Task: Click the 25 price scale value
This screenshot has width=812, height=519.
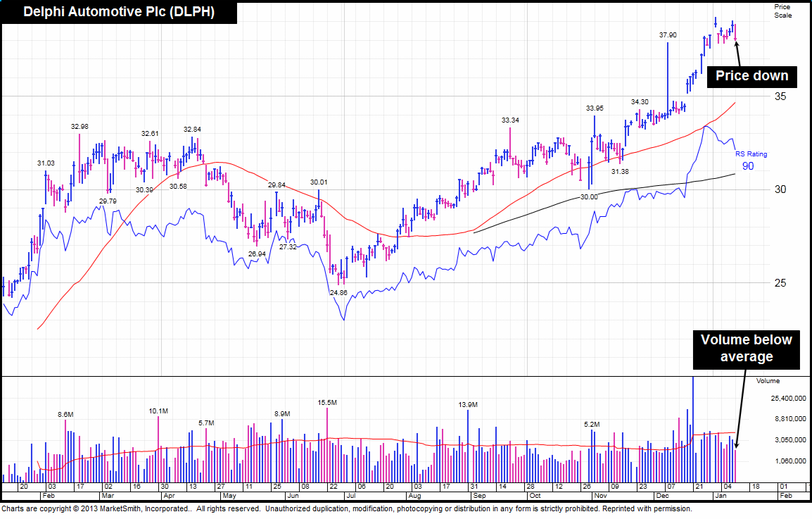Action: pyautogui.click(x=780, y=283)
